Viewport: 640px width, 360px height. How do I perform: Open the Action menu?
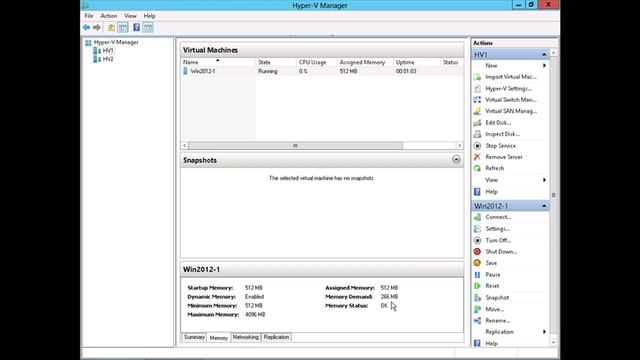(x=109, y=16)
